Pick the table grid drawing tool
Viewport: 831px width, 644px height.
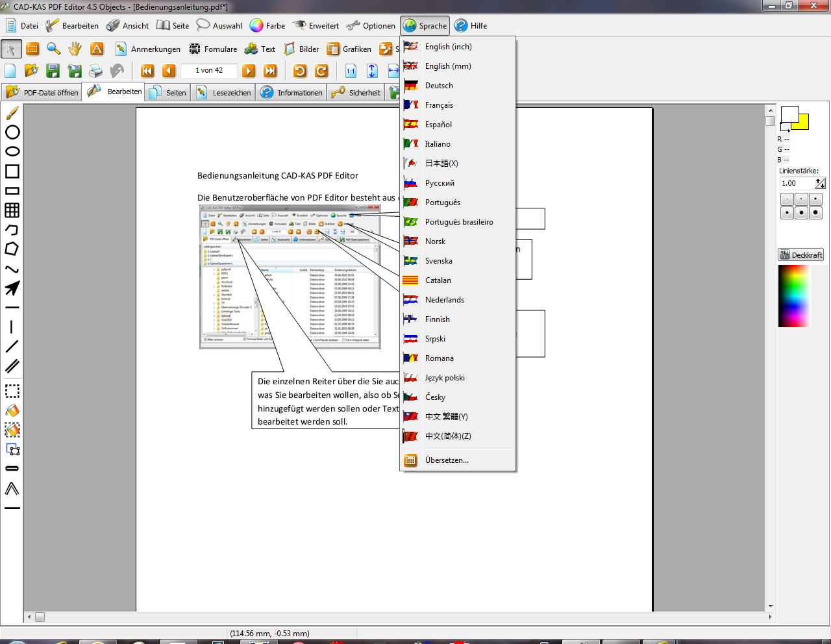click(x=12, y=210)
